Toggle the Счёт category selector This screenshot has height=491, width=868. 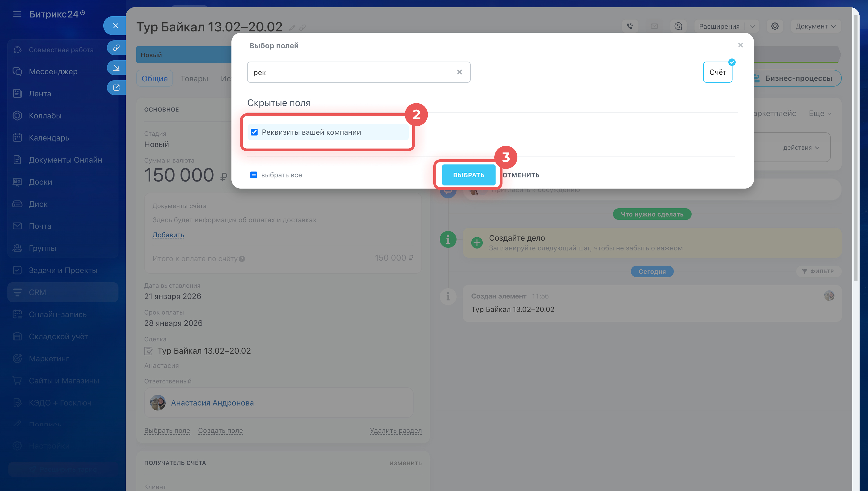[x=717, y=72]
